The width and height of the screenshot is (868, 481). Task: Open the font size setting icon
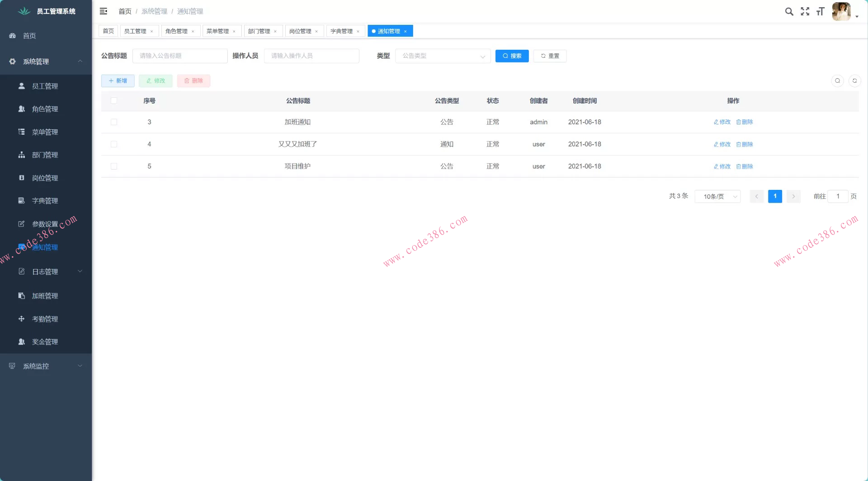tap(820, 12)
